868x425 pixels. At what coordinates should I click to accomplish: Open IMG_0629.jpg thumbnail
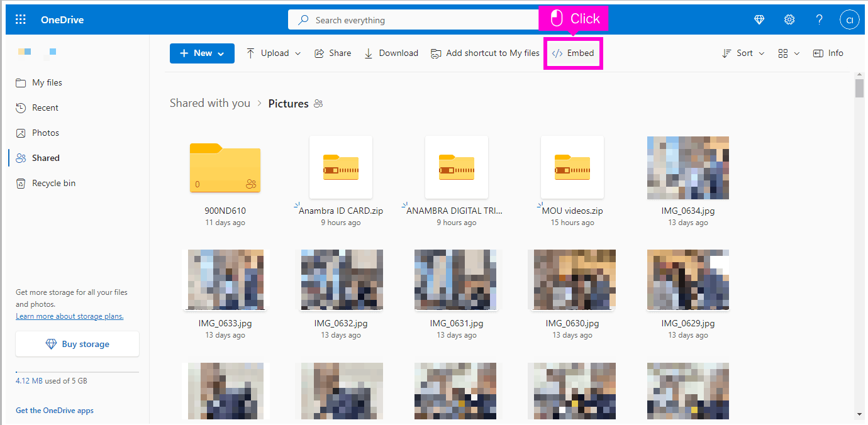688,280
